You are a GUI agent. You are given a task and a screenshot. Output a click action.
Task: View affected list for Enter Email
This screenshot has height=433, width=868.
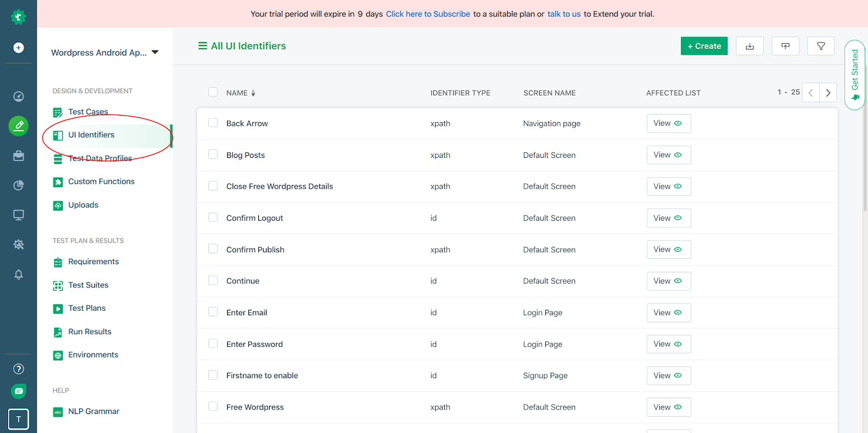[668, 313]
